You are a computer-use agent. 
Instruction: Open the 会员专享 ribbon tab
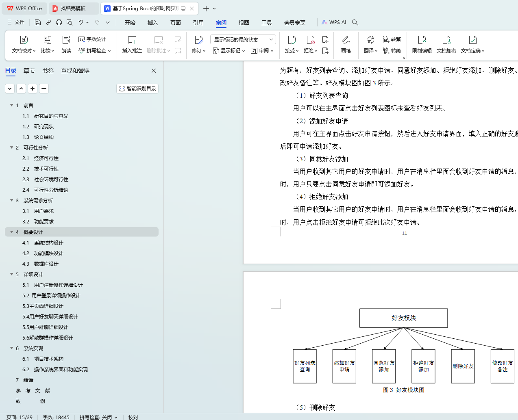point(295,23)
